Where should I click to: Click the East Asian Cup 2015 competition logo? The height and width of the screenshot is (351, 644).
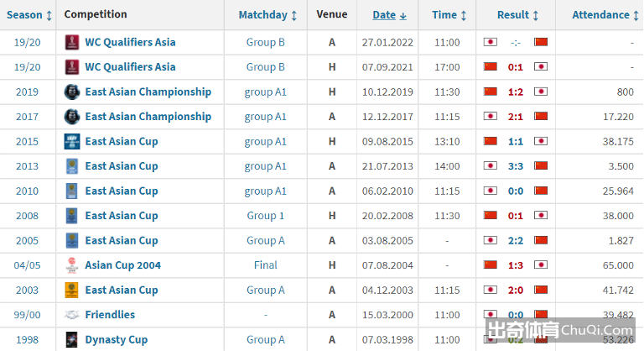point(72,141)
